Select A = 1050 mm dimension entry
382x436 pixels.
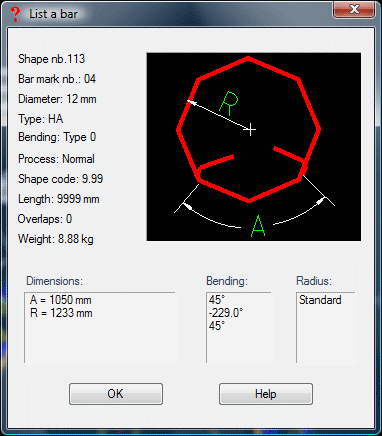(60, 300)
